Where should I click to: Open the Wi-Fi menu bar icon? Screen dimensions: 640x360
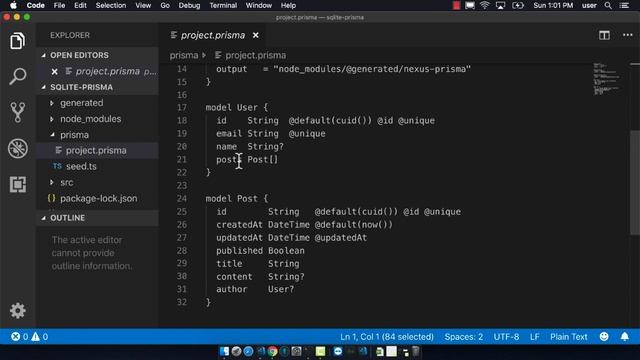tap(484, 5)
